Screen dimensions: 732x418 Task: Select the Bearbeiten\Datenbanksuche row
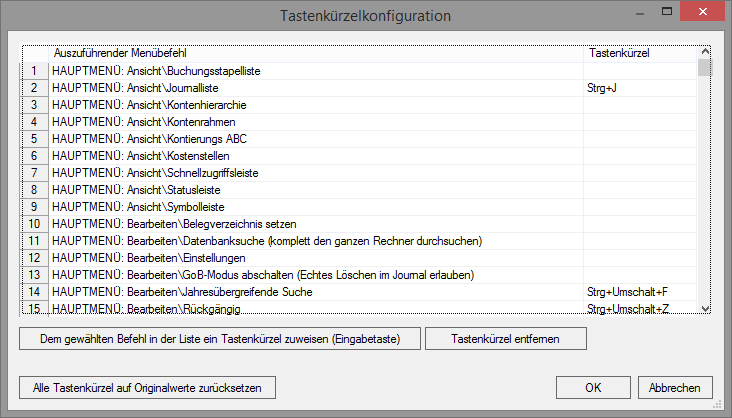pos(359,241)
